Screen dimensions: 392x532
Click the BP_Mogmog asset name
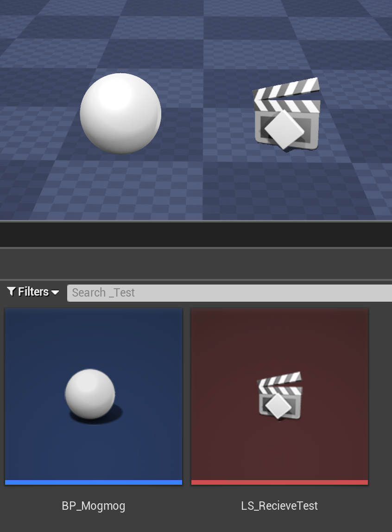(94, 506)
